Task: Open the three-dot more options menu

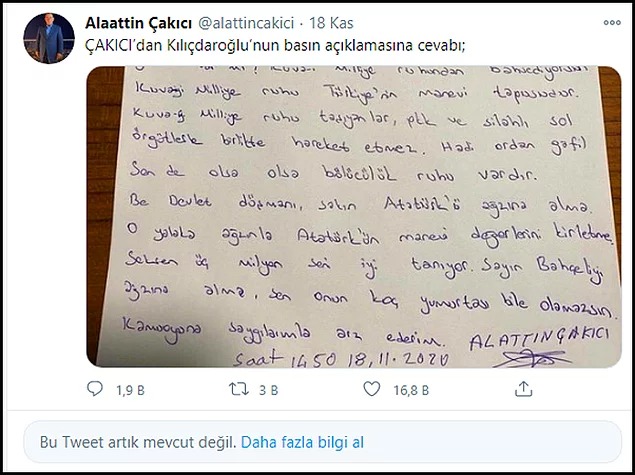Action: click(612, 23)
